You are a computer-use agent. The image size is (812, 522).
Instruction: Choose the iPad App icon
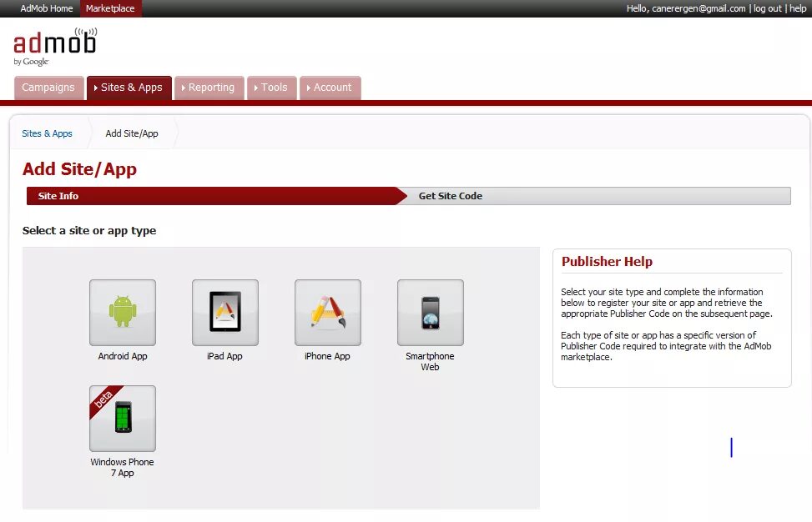[x=224, y=313]
